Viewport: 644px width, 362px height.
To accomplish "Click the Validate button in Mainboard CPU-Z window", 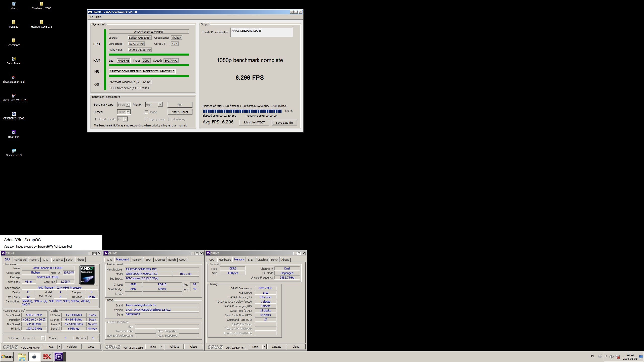I will [174, 347].
